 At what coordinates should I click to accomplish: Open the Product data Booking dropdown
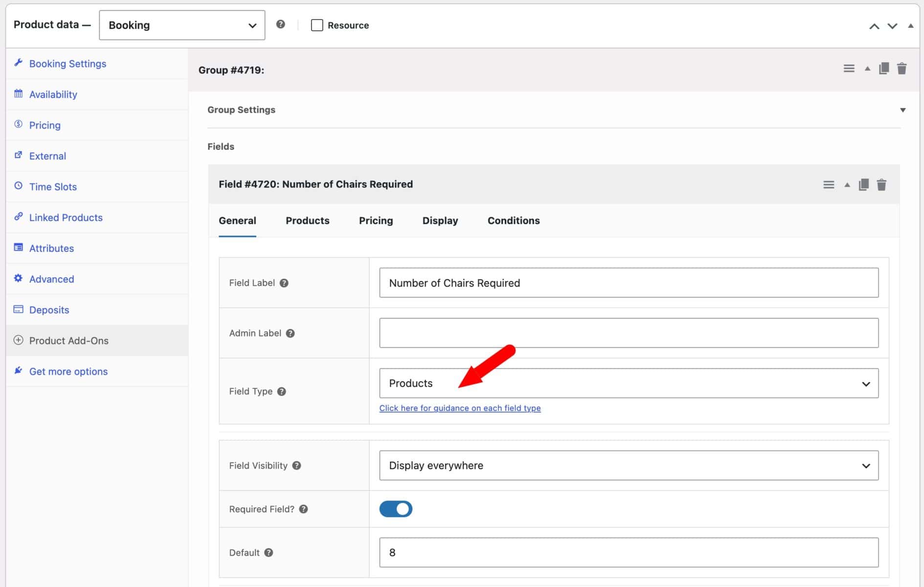coord(182,25)
